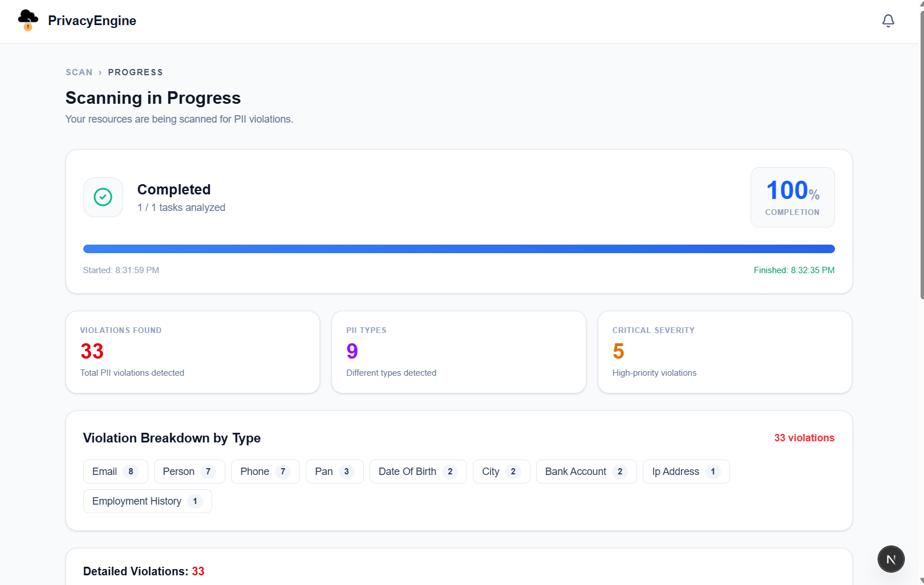Click 'Scanning in Progress' page heading
Screen dimensions: 924x585
pos(153,98)
